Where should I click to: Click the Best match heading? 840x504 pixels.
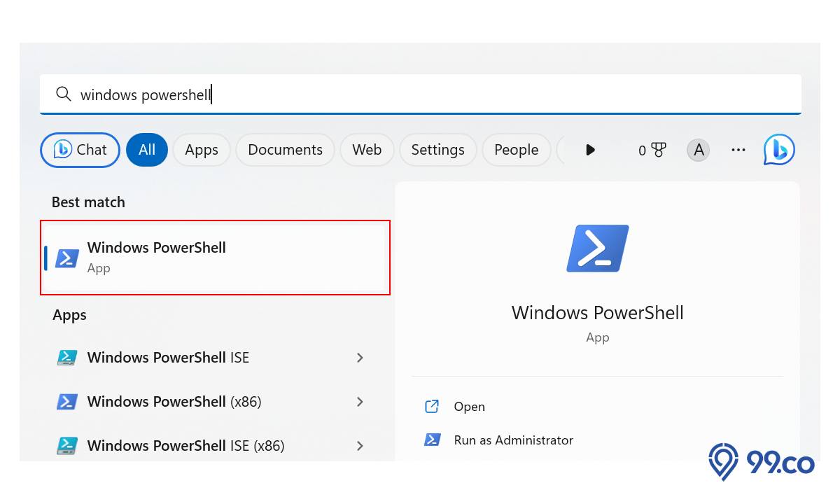(x=88, y=202)
